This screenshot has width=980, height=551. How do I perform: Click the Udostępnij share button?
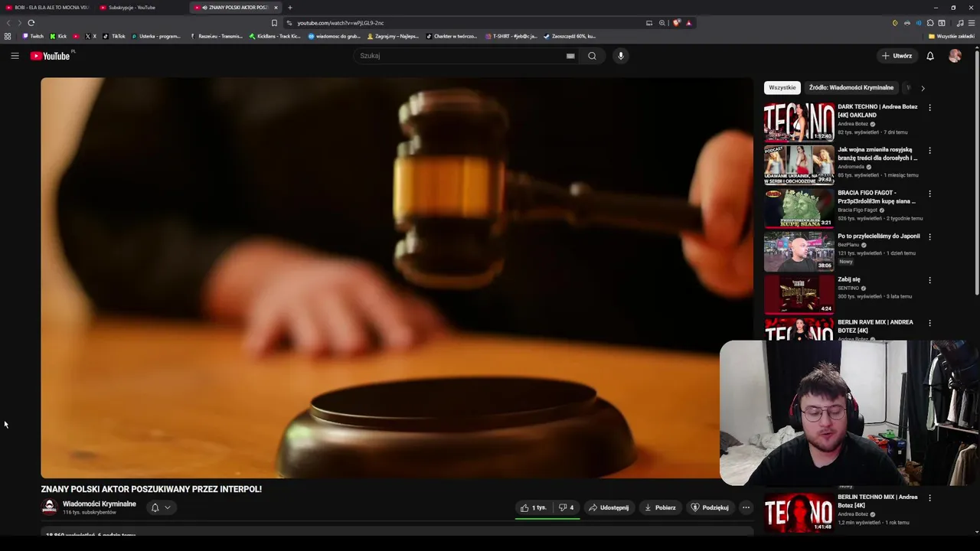[x=609, y=507]
